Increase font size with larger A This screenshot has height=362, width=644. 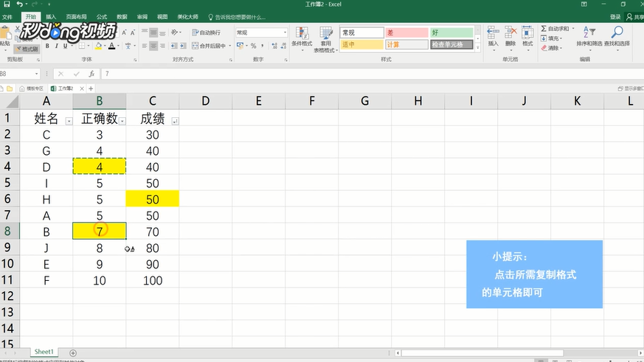124,32
